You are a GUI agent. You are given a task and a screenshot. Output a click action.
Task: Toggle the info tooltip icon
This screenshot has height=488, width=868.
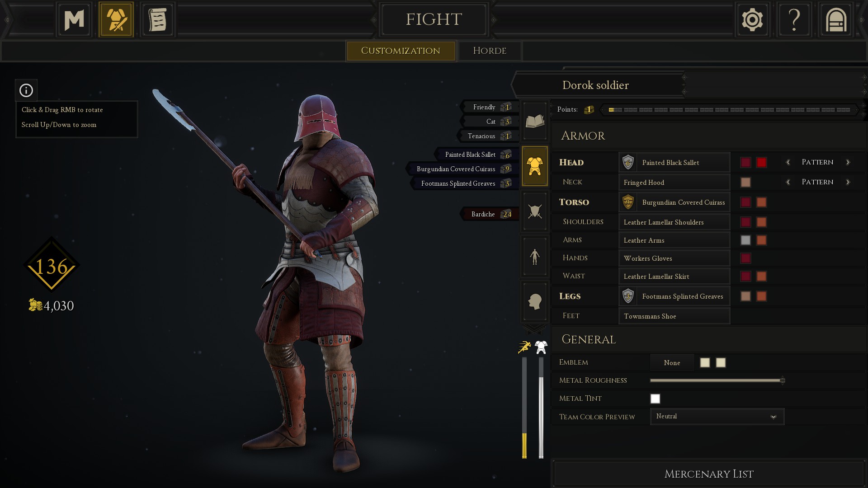tap(26, 90)
